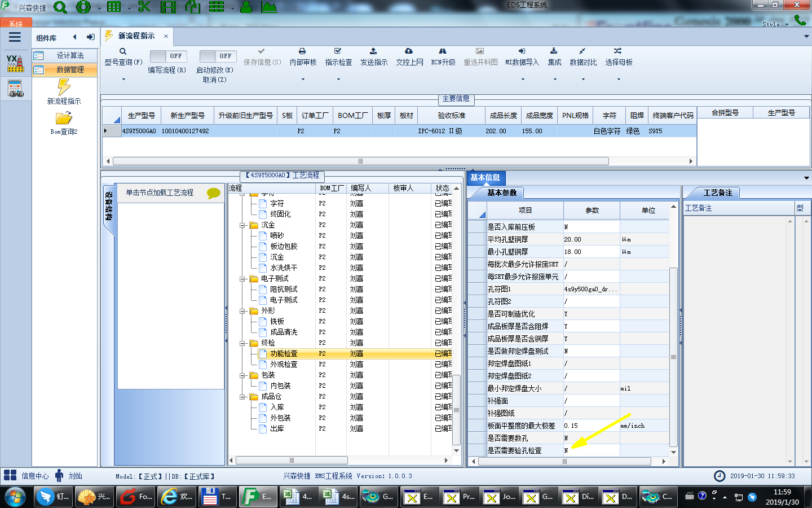Click 文控上网 cloud upload button
The width and height of the screenshot is (812, 508).
tap(409, 57)
